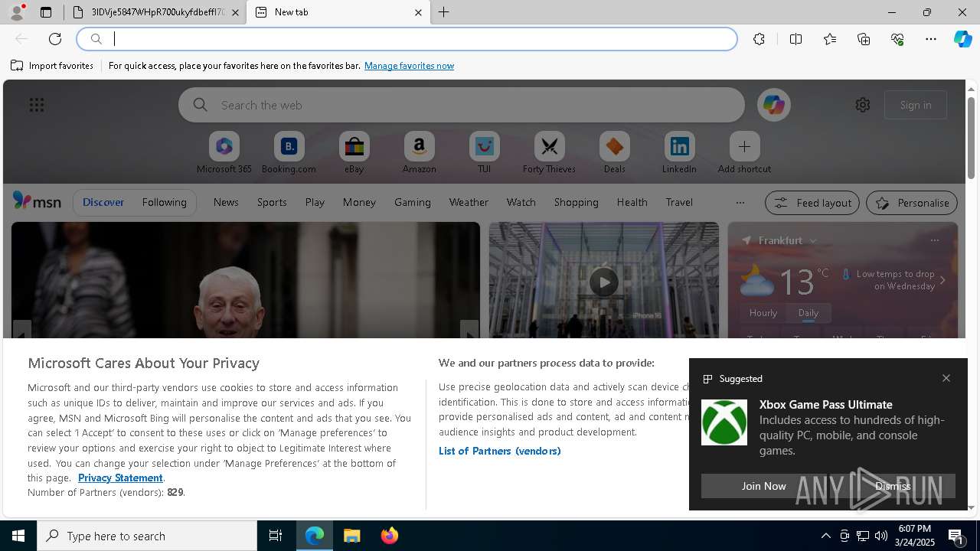Open the Money category
The image size is (980, 551).
coord(359,202)
